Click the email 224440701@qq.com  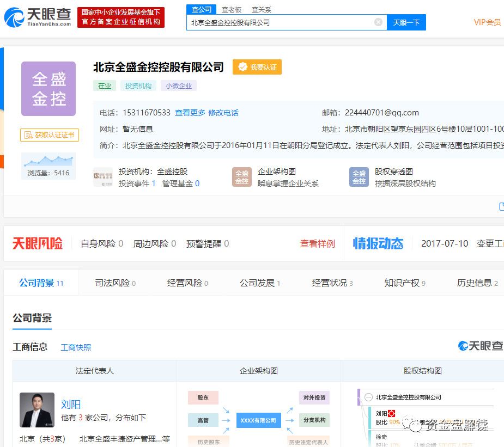(x=382, y=113)
